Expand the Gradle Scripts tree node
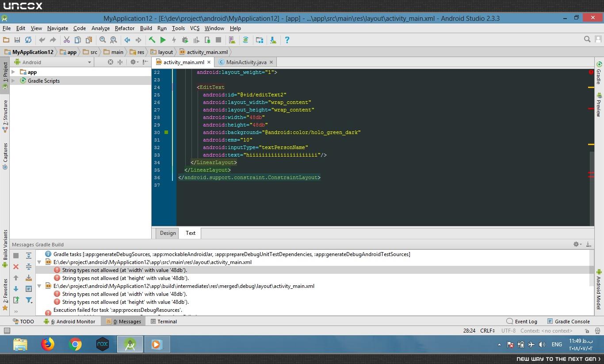Screen dimensions: 604x364 [13, 80]
